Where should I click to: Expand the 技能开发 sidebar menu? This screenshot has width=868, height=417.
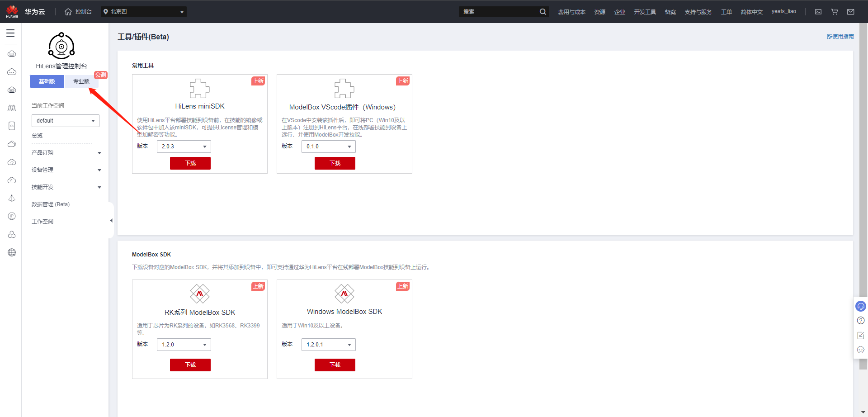(66, 187)
